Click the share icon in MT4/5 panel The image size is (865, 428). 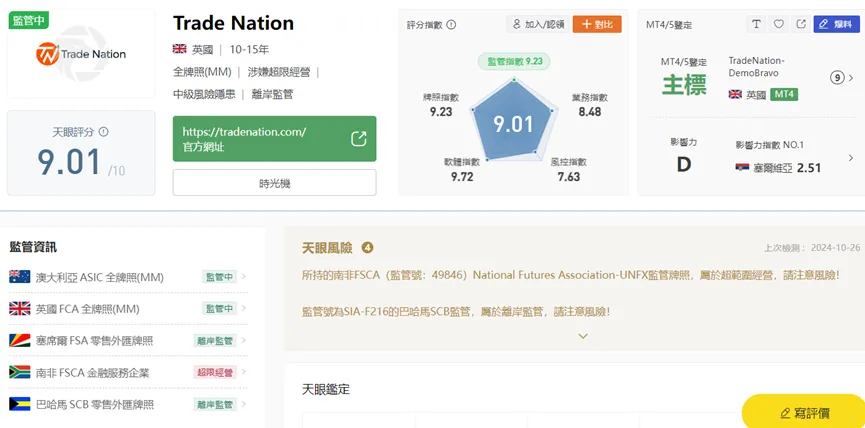click(x=801, y=24)
